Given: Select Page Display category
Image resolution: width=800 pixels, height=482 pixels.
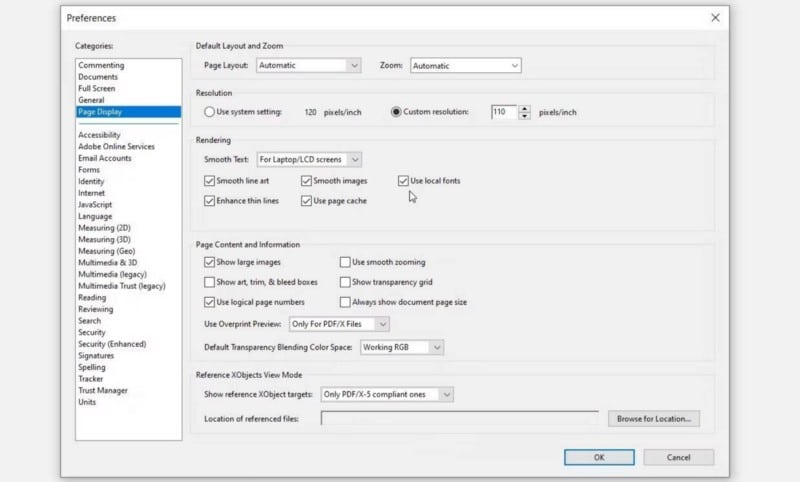Looking at the screenshot, I should coord(128,112).
